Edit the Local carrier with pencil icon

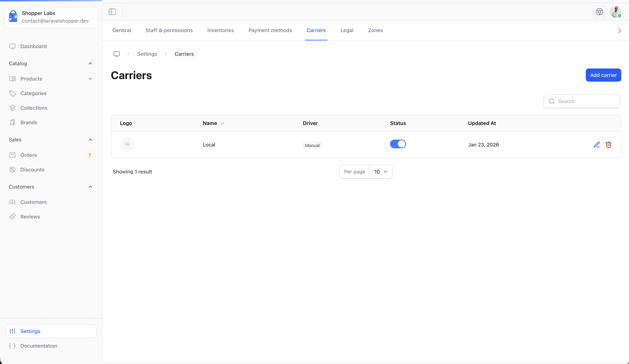click(x=597, y=145)
